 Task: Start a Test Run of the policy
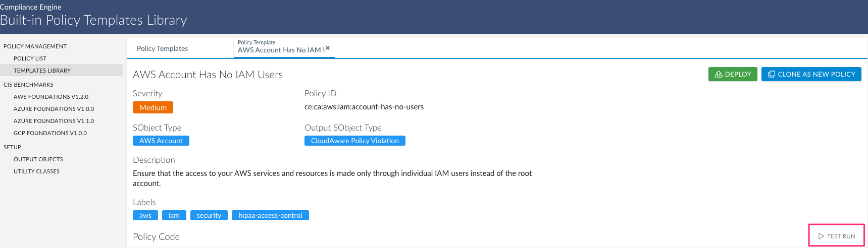[x=836, y=236]
